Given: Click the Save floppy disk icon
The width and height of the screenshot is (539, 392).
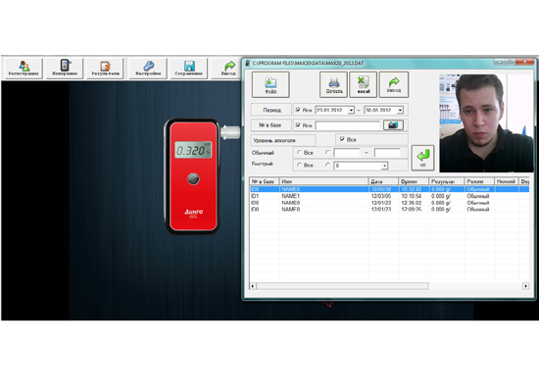Looking at the screenshot, I should click(189, 68).
